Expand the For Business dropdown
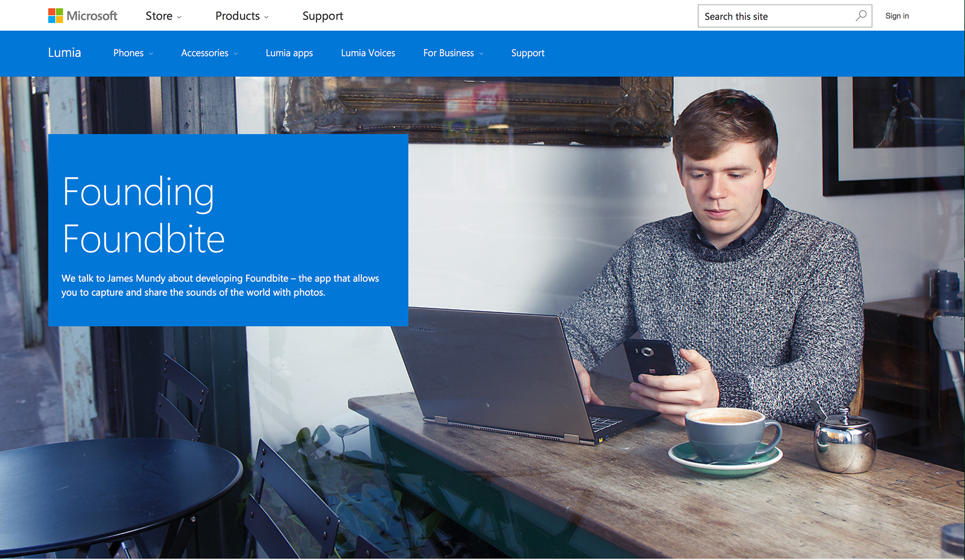 [x=453, y=53]
